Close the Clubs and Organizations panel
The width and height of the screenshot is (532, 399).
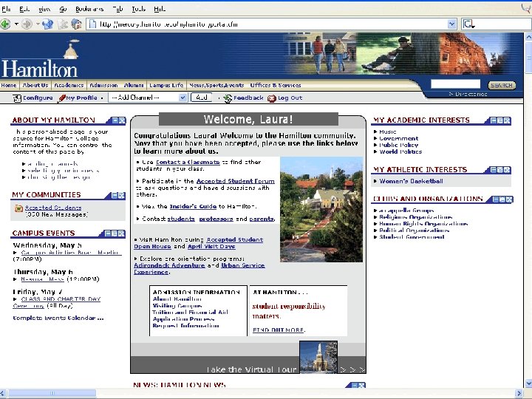click(x=509, y=199)
